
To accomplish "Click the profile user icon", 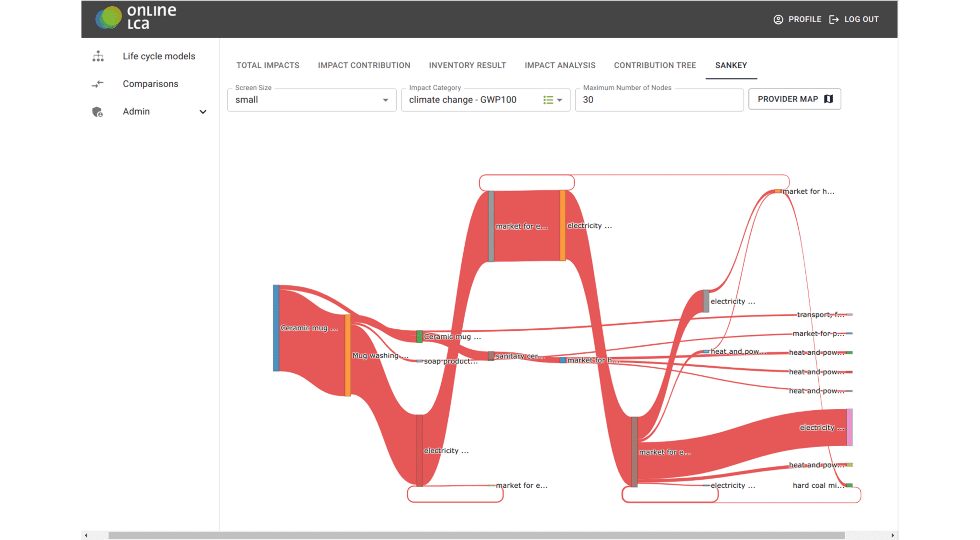I will pos(778,20).
